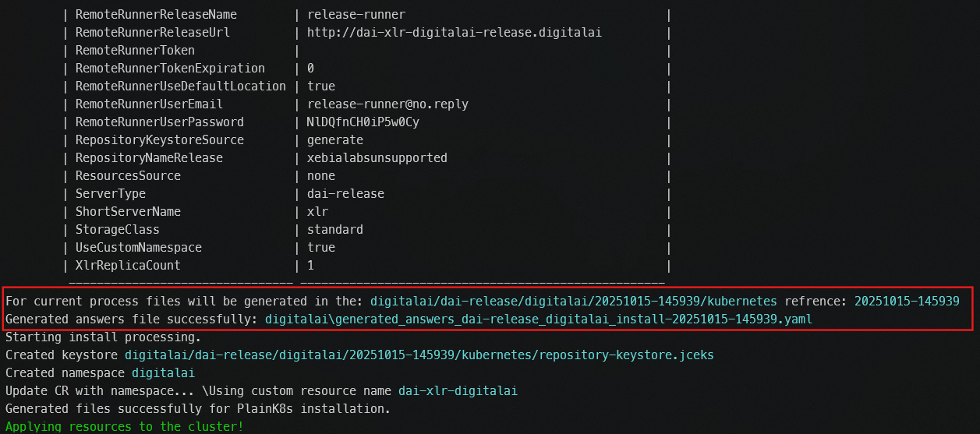The height and width of the screenshot is (434, 980).
Task: Select the value 'dai-release' in ServerType row
Action: [345, 194]
